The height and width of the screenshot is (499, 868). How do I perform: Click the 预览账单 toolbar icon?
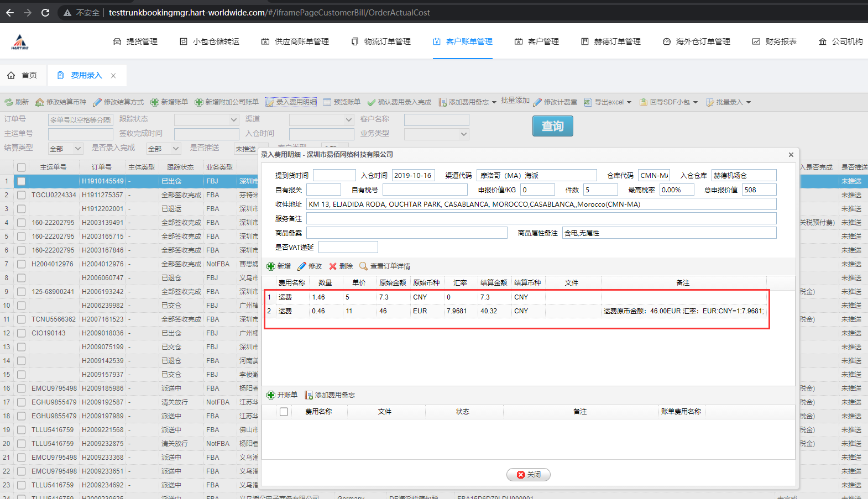pos(327,102)
